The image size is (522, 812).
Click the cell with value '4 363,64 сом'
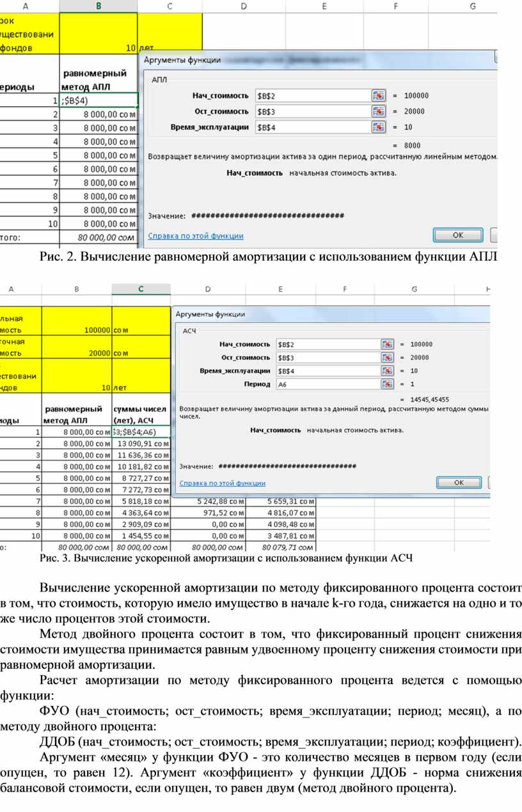pyautogui.click(x=141, y=512)
